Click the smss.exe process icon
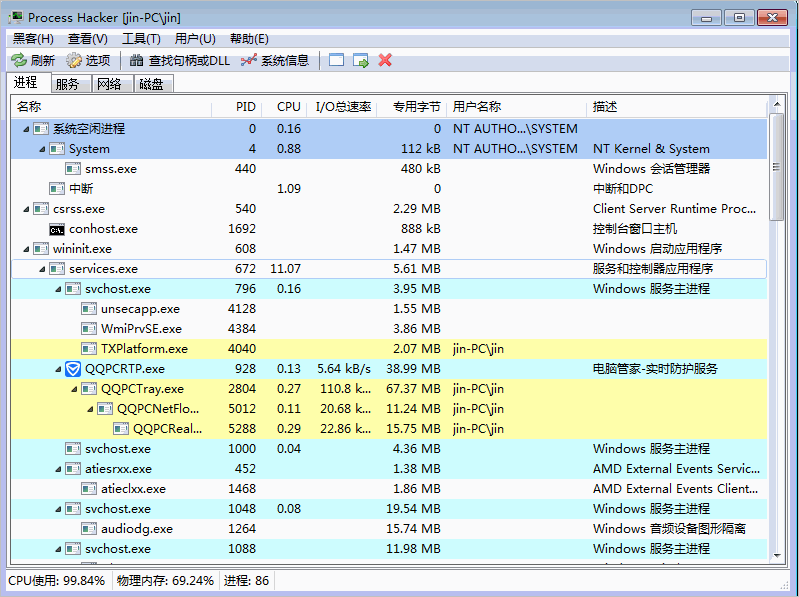Image resolution: width=799 pixels, height=597 pixels. 73,169
